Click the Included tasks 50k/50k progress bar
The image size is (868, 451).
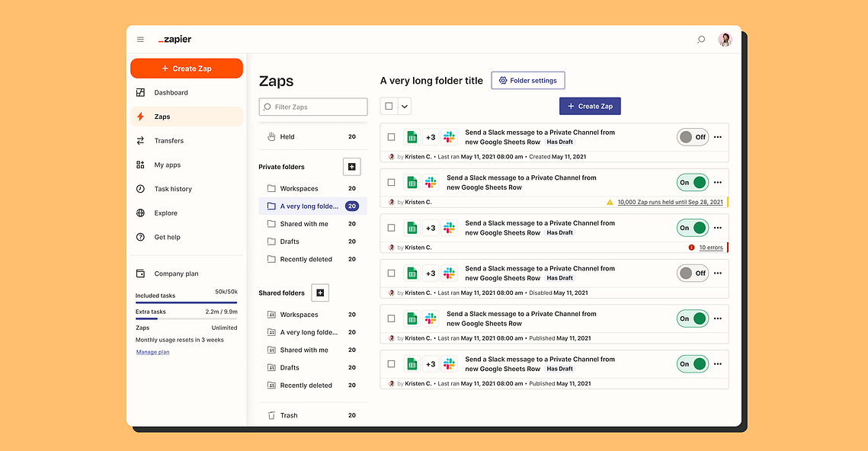(x=187, y=302)
